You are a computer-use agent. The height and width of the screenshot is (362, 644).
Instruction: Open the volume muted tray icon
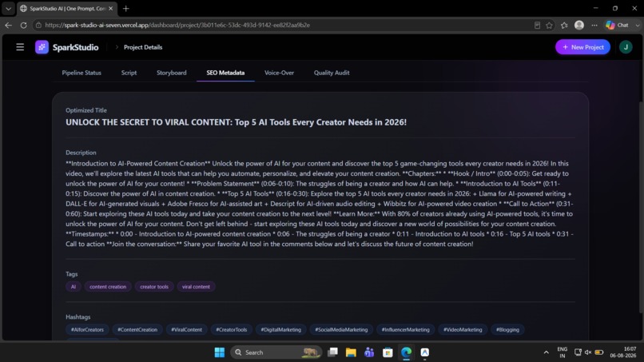point(588,352)
